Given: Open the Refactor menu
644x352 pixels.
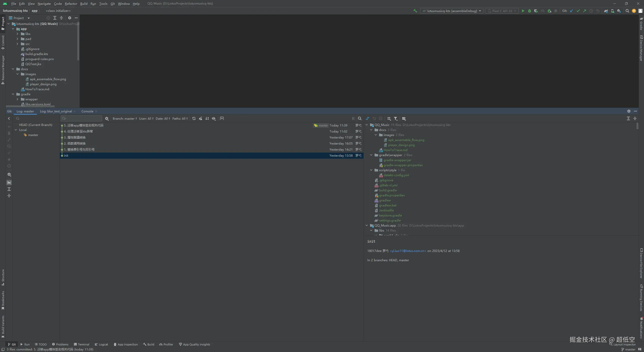Looking at the screenshot, I should [x=71, y=4].
